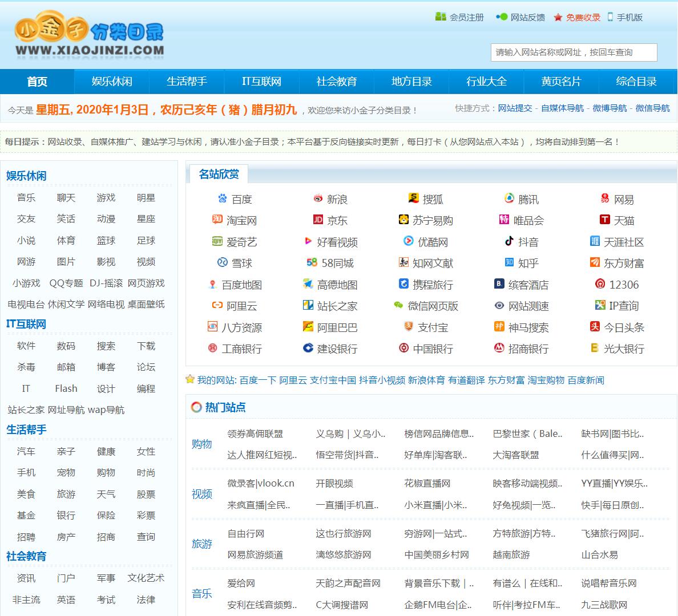Viewport: 678px width, 616px height.
Task: Open 百度一下 in 我的网站
Action: tap(258, 380)
